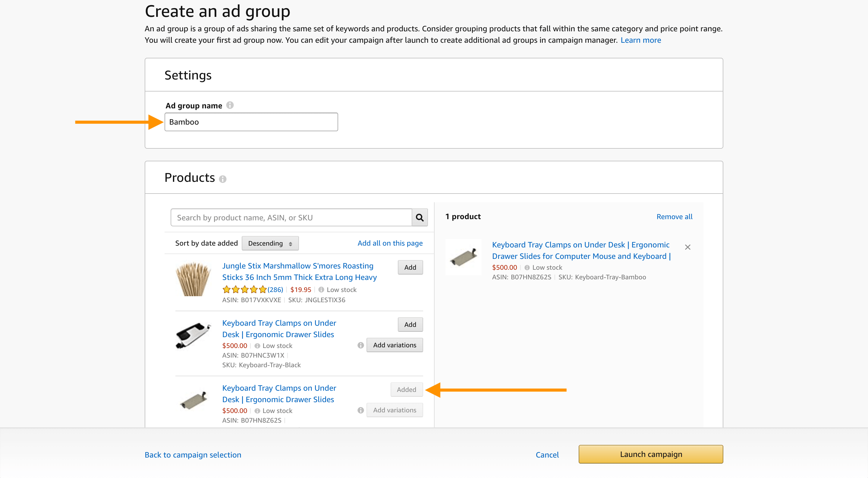Viewport: 868px width, 478px height.
Task: Click Low stock info icon on selected product
Action: [x=527, y=268]
